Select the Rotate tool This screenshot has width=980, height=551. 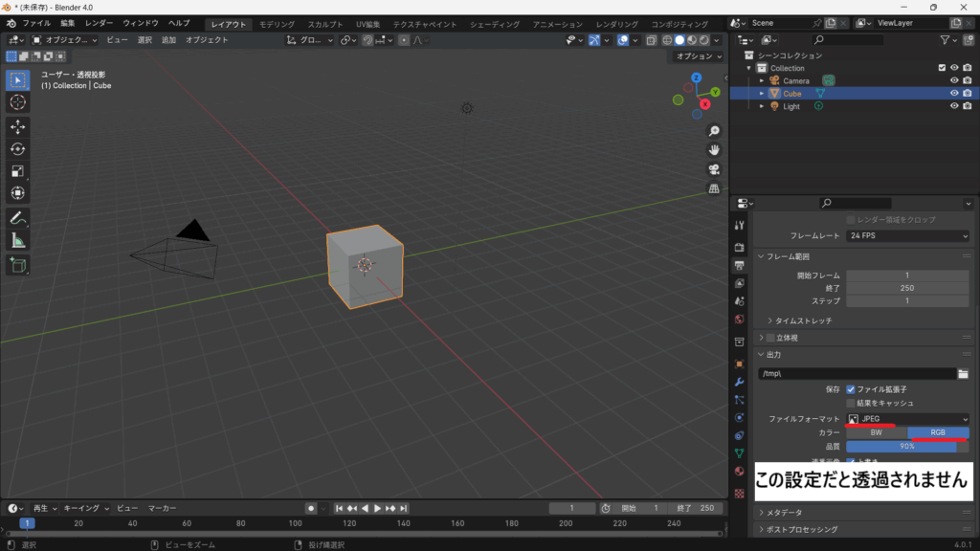click(18, 149)
